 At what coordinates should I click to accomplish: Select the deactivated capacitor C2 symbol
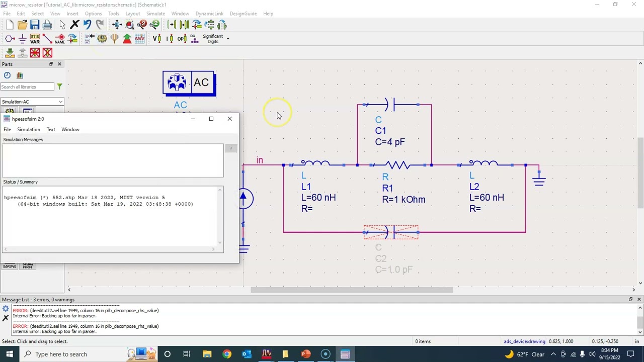click(391, 232)
